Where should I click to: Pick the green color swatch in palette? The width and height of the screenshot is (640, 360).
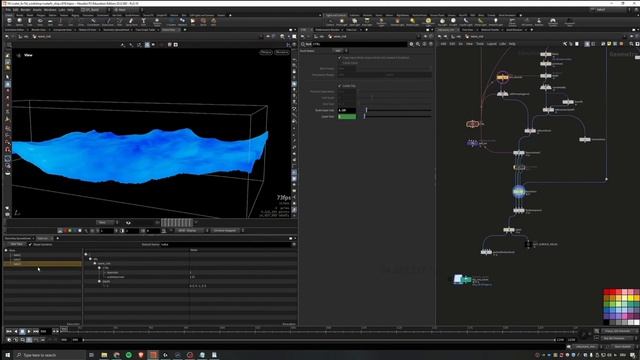607,304
